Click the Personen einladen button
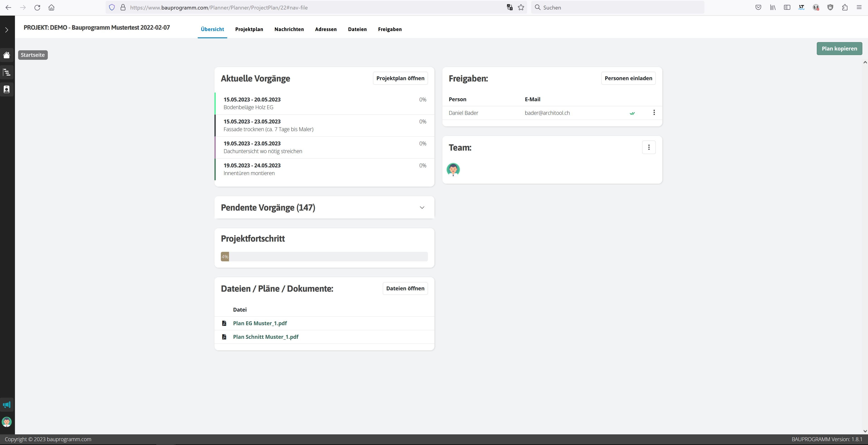The width and height of the screenshot is (868, 445). [628, 78]
